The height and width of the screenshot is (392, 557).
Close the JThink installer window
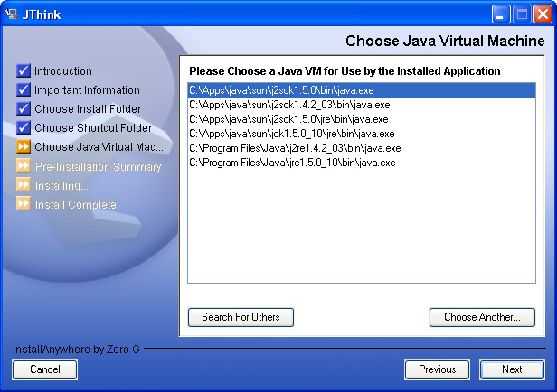coord(543,14)
